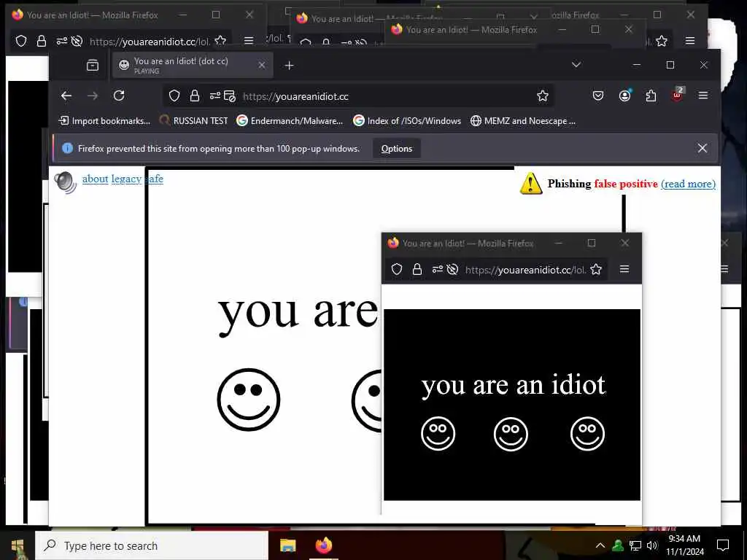This screenshot has width=747, height=560.
Task: Open RUSSIAN TEST bookmark
Action: [194, 121]
